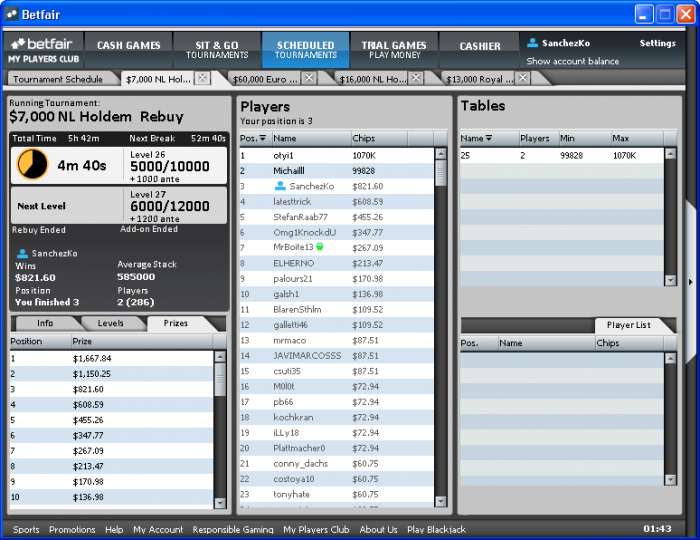Open My Players Club footer link
Image resolution: width=700 pixels, height=540 pixels.
point(316,530)
